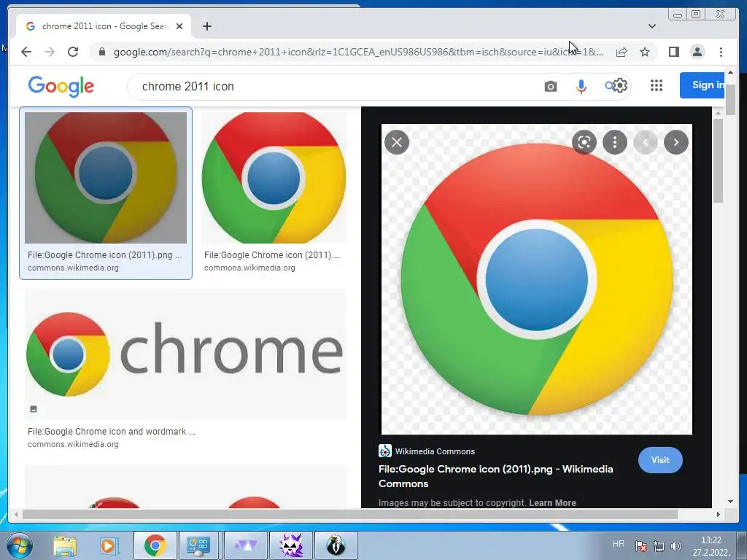Show the previous image in preview

(646, 142)
